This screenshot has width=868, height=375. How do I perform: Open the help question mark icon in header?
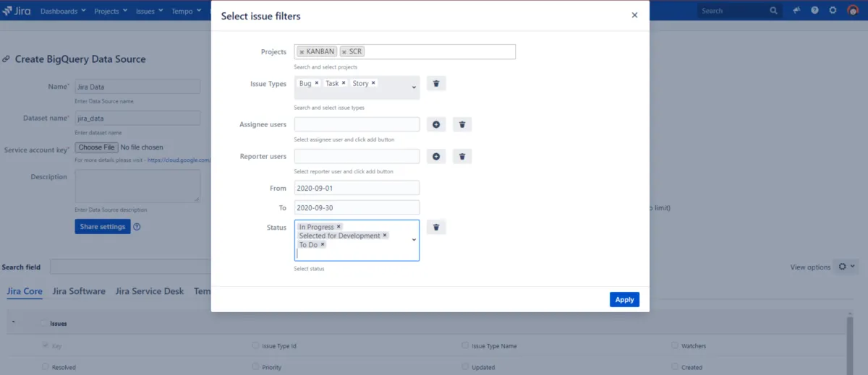click(815, 11)
